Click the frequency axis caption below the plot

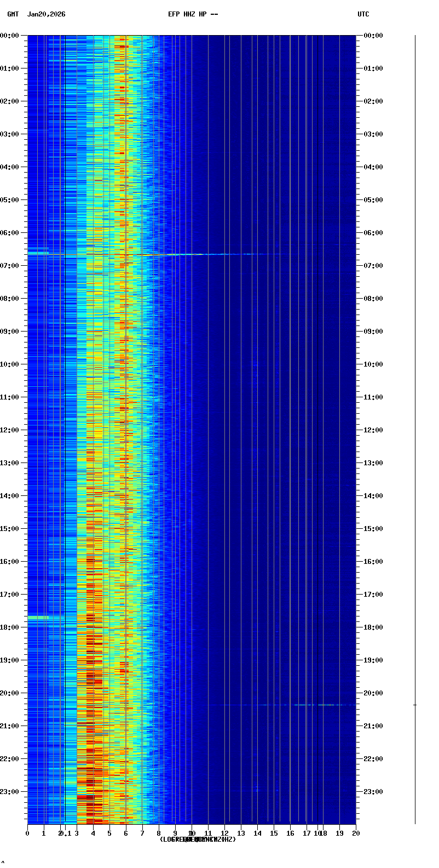[198, 840]
